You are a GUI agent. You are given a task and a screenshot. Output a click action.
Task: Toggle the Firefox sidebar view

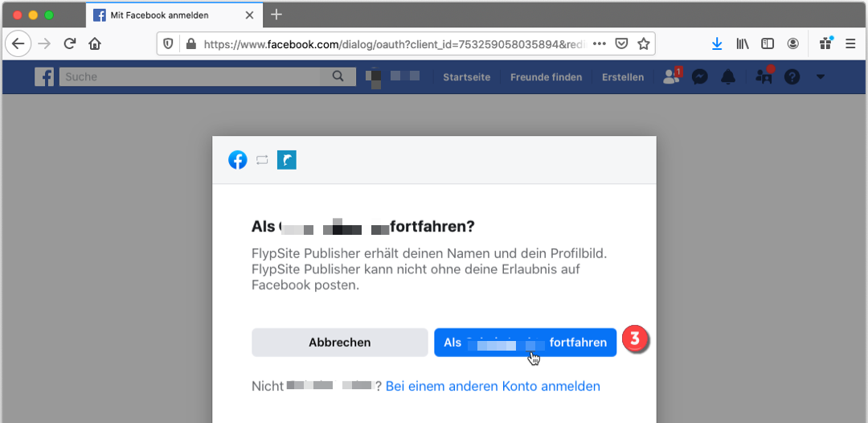[768, 43]
